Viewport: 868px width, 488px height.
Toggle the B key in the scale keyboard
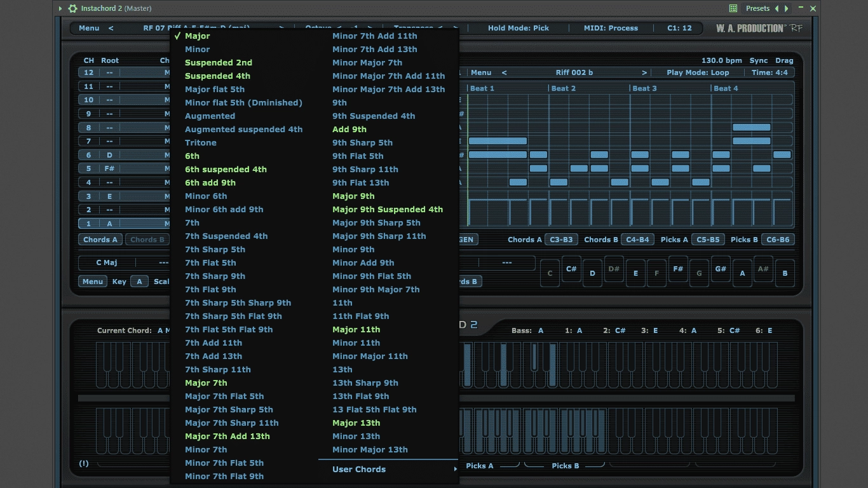point(785,273)
